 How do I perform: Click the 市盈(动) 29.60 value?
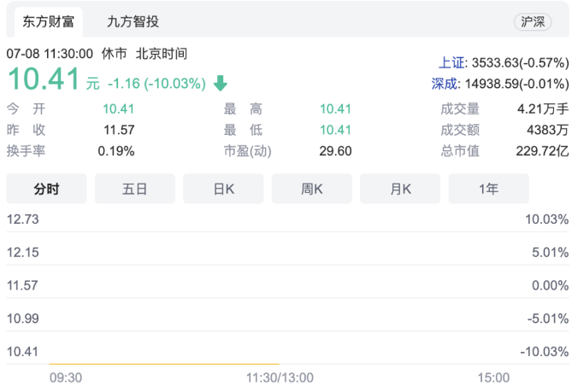(x=334, y=151)
